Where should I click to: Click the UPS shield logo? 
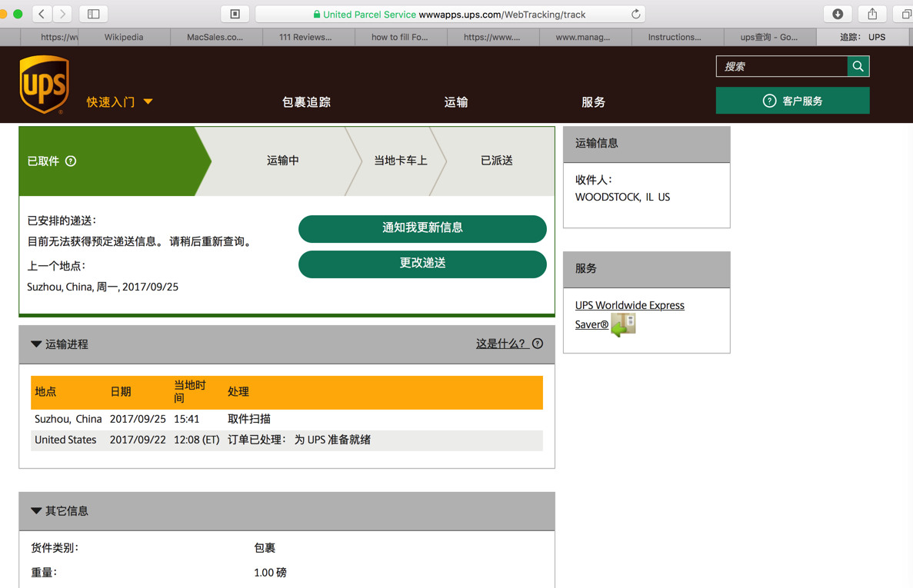coord(45,85)
